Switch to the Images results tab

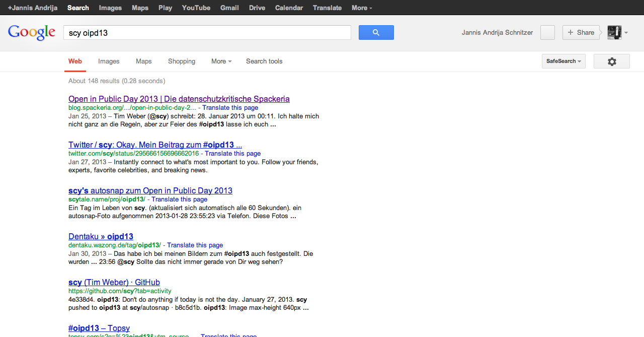[x=109, y=61]
